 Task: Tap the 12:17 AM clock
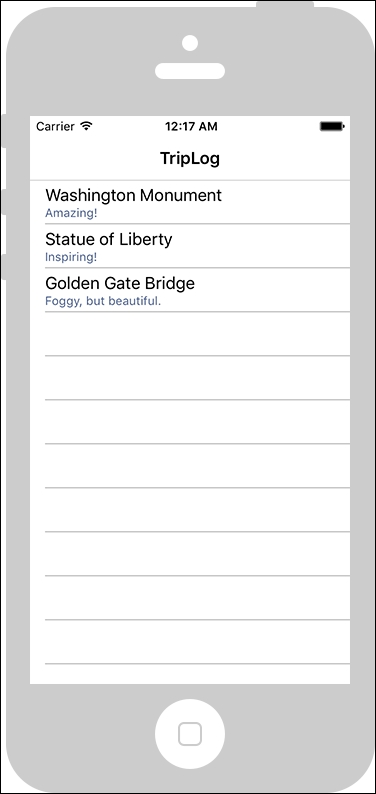pyautogui.click(x=191, y=126)
